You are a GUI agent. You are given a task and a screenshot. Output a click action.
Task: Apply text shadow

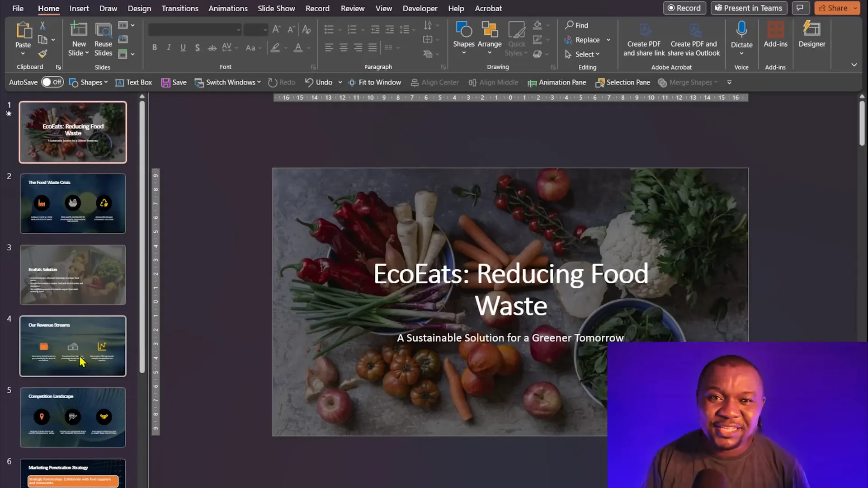(198, 47)
